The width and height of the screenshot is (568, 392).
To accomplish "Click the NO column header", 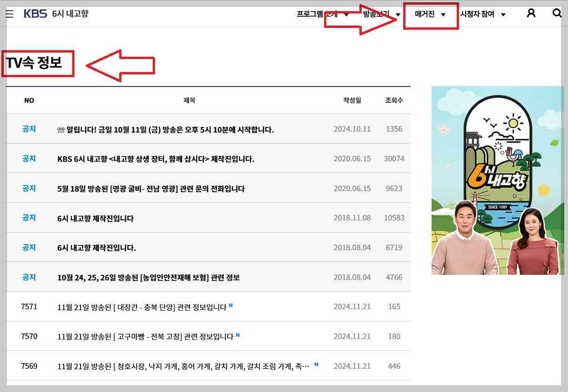I will (x=29, y=100).
